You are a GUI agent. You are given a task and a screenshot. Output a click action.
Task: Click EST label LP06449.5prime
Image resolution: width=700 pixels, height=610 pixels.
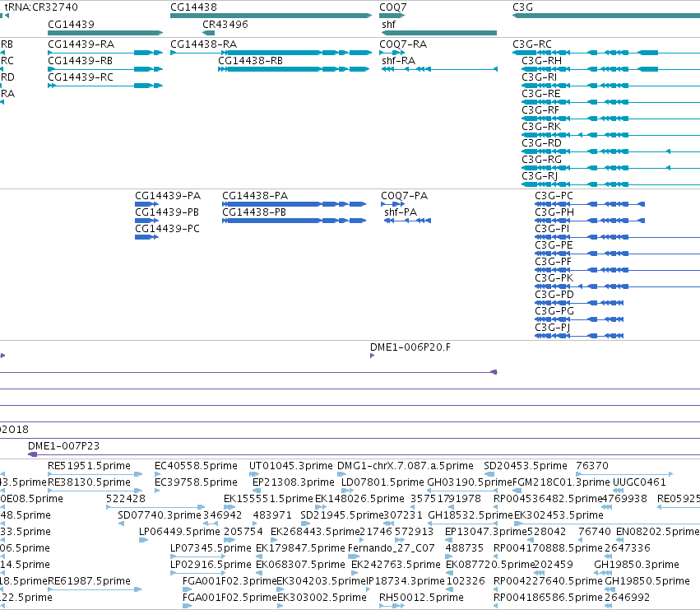coord(179,532)
